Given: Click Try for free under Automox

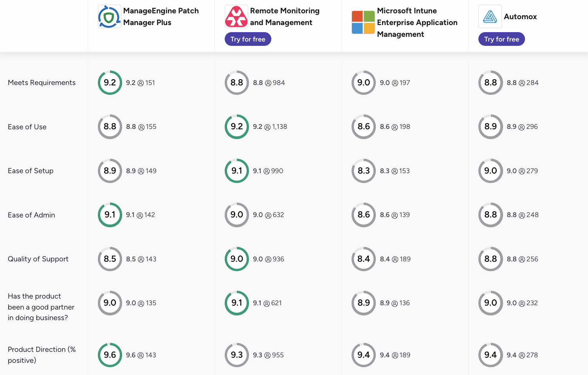Looking at the screenshot, I should click(x=501, y=39).
